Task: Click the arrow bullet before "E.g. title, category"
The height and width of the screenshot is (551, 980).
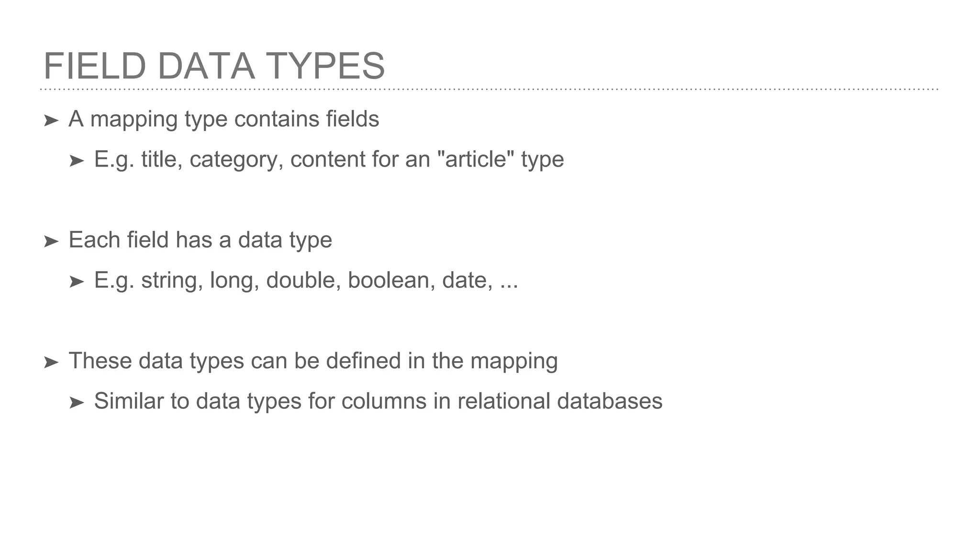Action: coord(77,161)
